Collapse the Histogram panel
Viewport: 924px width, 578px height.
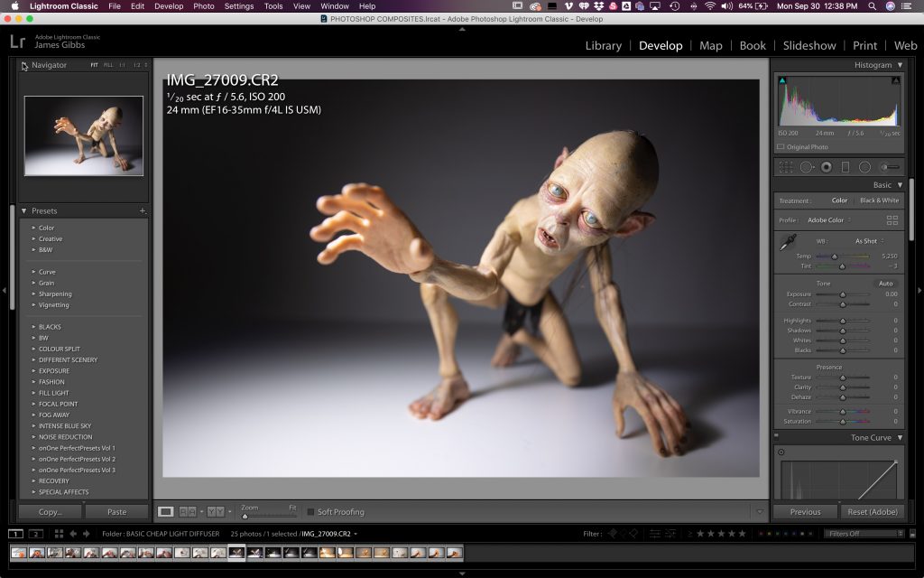(x=900, y=65)
